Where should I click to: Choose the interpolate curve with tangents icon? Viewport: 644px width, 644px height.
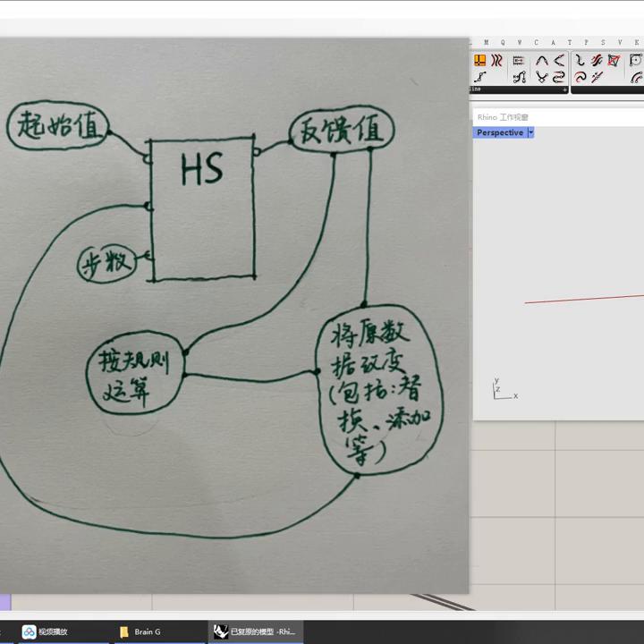520,77
